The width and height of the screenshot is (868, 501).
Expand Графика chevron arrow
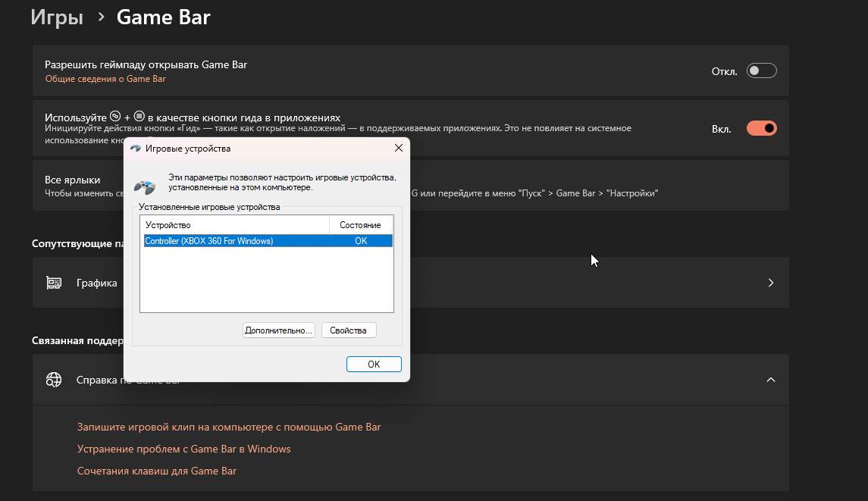pyautogui.click(x=770, y=283)
